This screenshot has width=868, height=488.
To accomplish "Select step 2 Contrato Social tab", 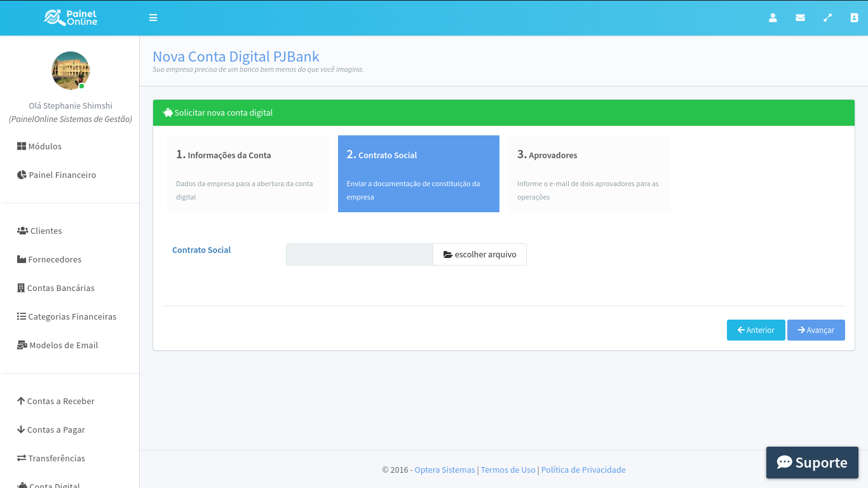I will (419, 173).
